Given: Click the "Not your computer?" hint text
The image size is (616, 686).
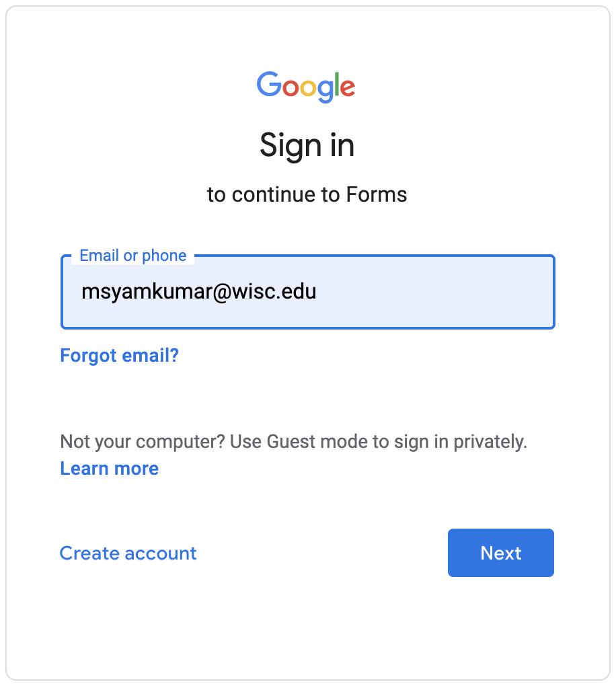Looking at the screenshot, I should click(143, 442).
